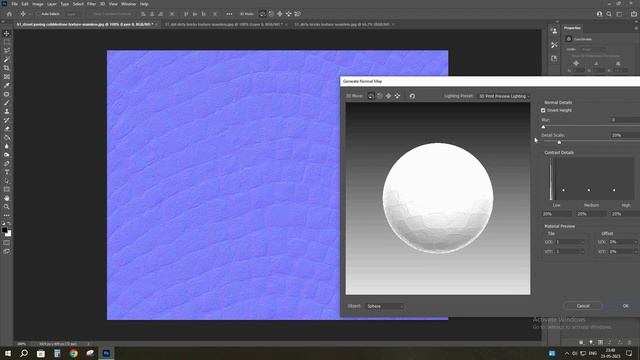This screenshot has width=640, height=360.
Task: Click the reset camera icon in dialog
Action: [x=412, y=96]
